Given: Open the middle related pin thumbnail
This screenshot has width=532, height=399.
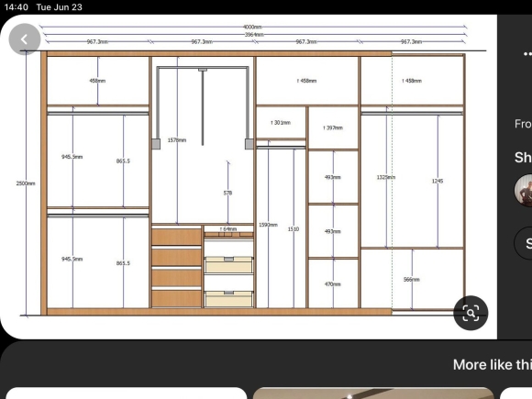Looking at the screenshot, I should (373, 393).
